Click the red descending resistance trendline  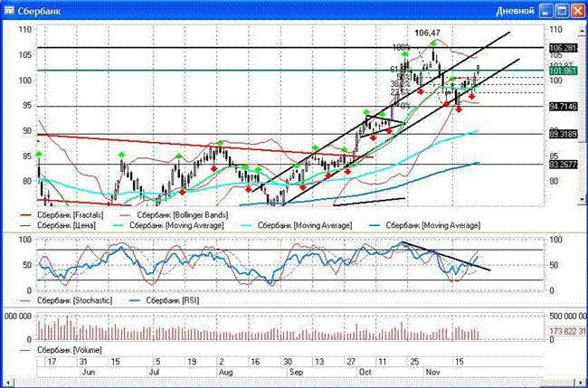(x=204, y=146)
